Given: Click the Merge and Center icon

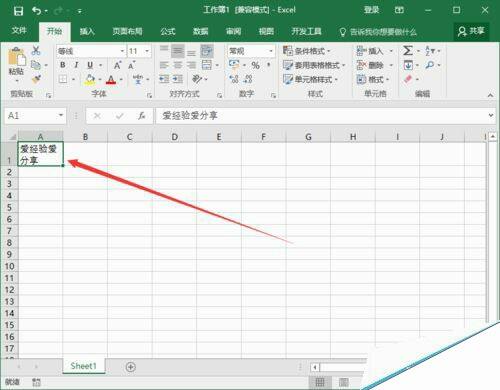Looking at the screenshot, I should click(207, 65).
